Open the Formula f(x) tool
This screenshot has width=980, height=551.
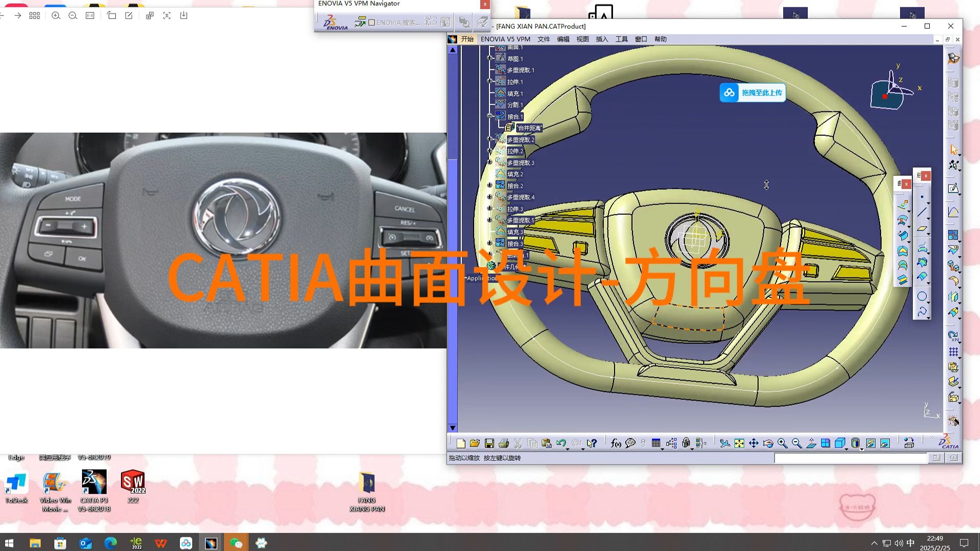[x=616, y=443]
